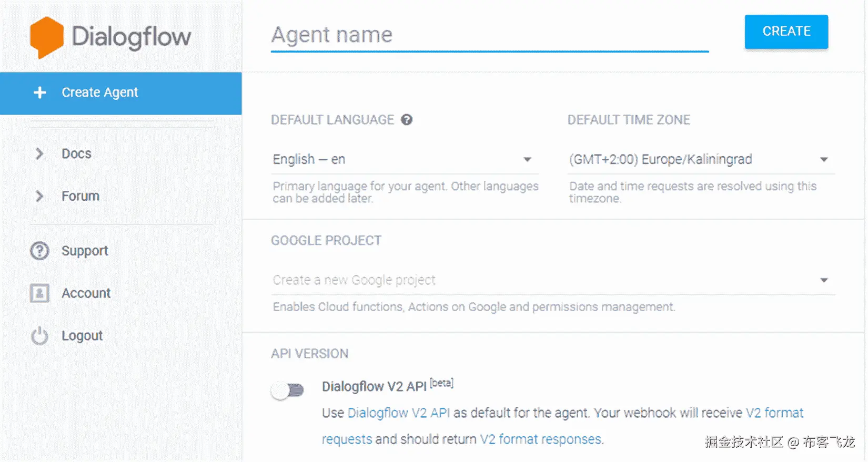868x462 pixels.
Task: Open the English — en language dropdown
Action: pyautogui.click(x=405, y=159)
